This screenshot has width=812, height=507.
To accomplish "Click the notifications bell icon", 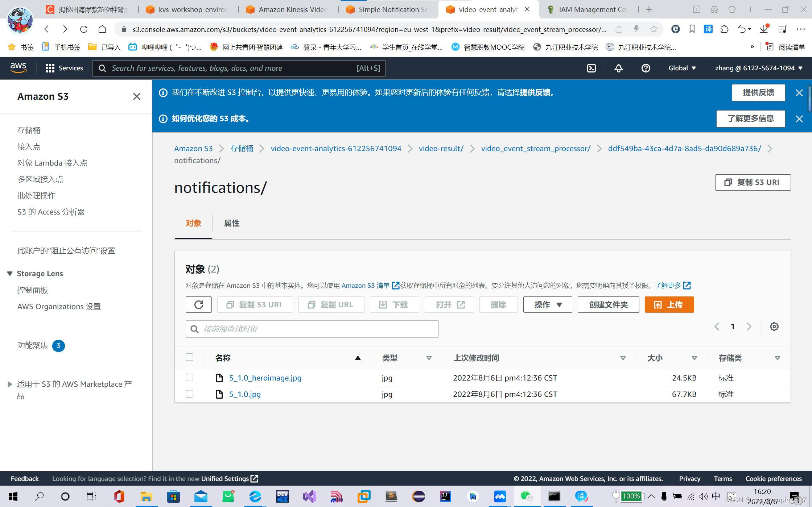I will (x=619, y=68).
